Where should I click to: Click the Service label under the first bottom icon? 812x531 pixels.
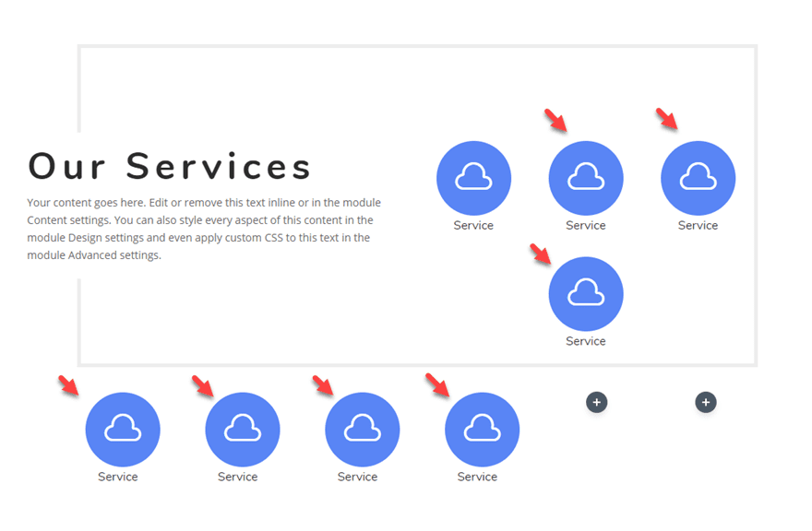click(118, 477)
